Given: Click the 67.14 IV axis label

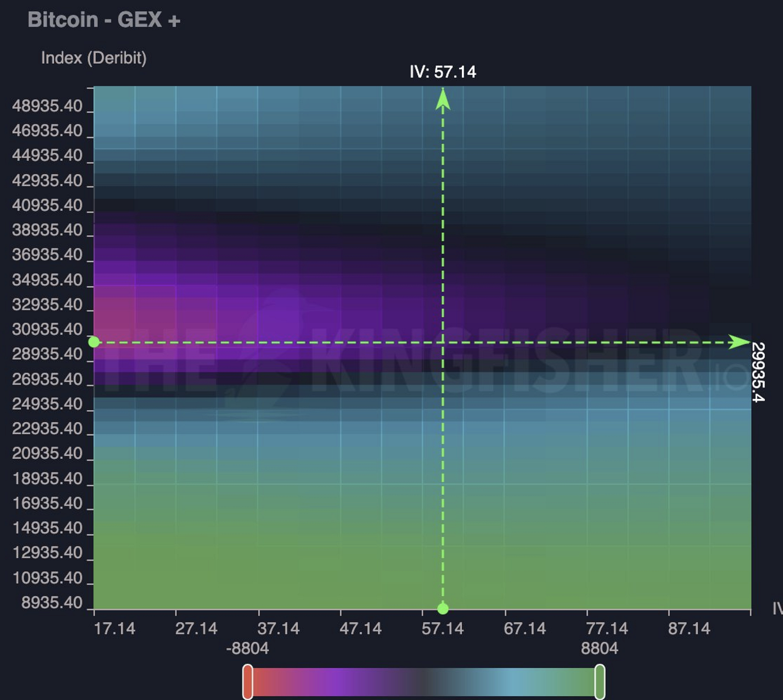Looking at the screenshot, I should point(525,628).
